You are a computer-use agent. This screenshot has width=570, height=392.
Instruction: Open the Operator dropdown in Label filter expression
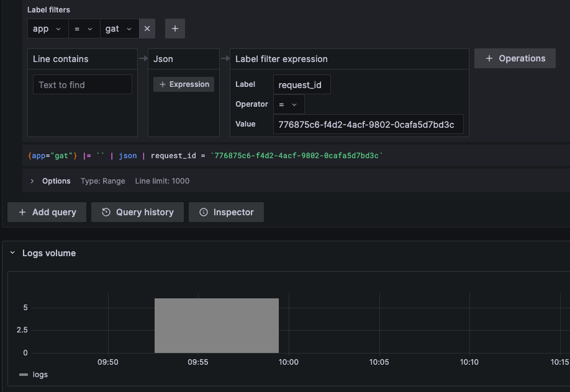288,104
